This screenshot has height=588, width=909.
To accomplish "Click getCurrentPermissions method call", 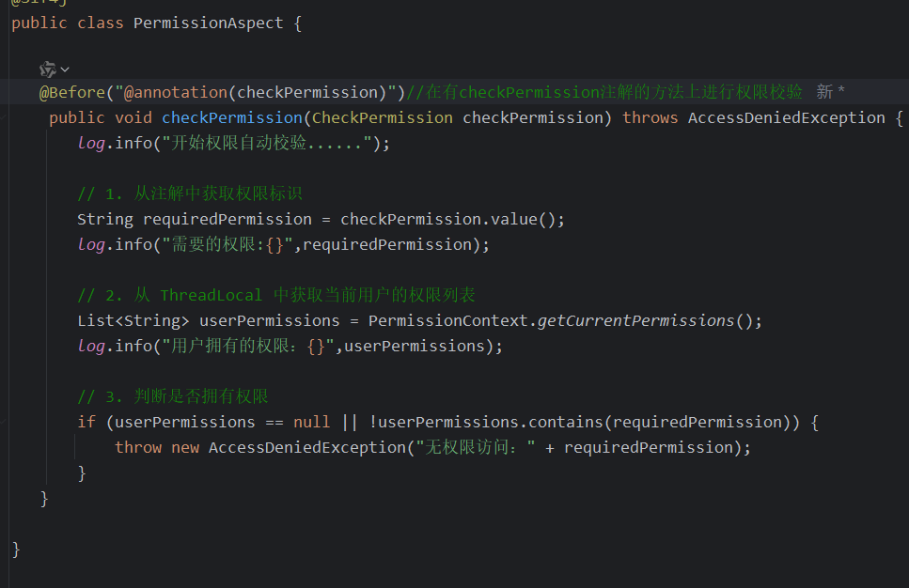I will tap(635, 320).
